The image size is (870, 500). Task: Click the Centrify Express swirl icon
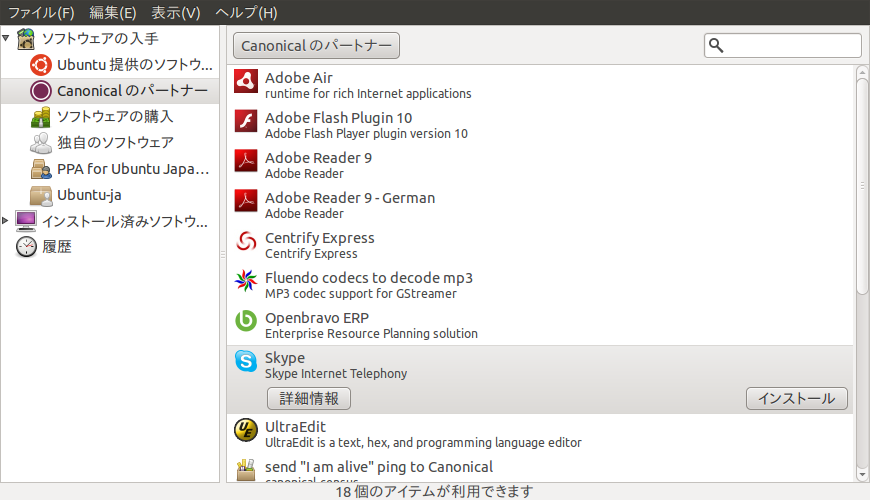click(246, 241)
